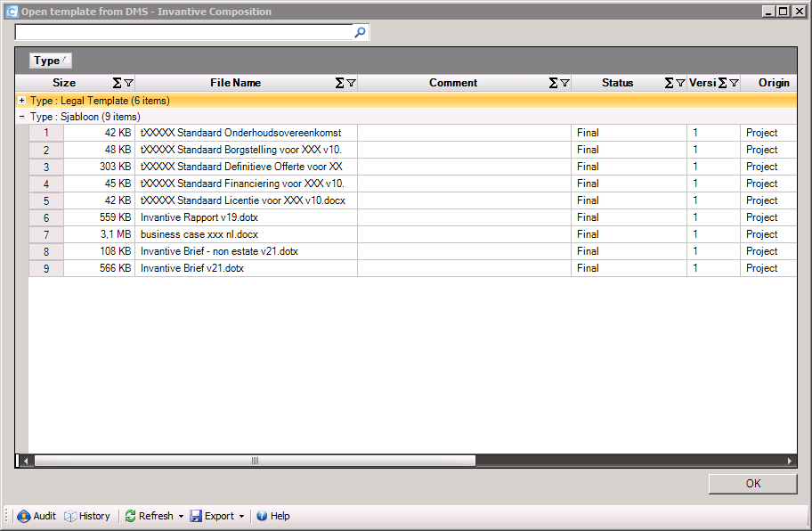Open the filter icon in Comment column

(565, 83)
